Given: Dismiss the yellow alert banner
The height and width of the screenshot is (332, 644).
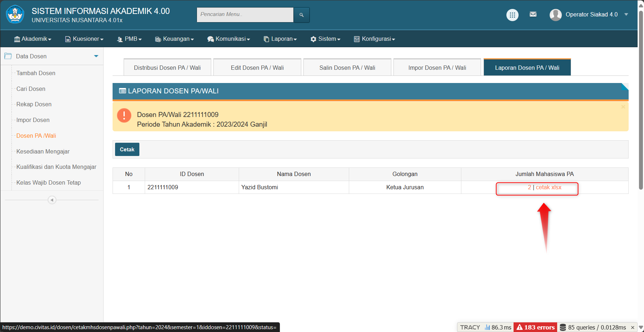Looking at the screenshot, I should click(x=623, y=107).
